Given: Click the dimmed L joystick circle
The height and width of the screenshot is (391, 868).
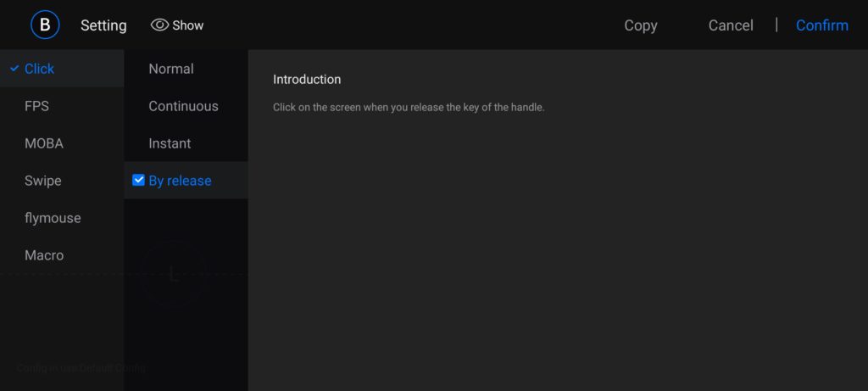Looking at the screenshot, I should coord(174,275).
